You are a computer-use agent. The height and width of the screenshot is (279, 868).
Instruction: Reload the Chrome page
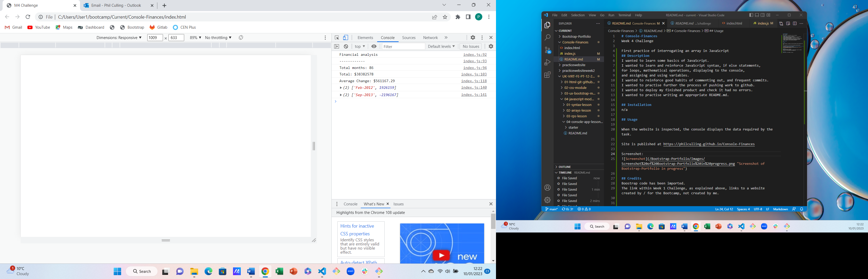28,17
